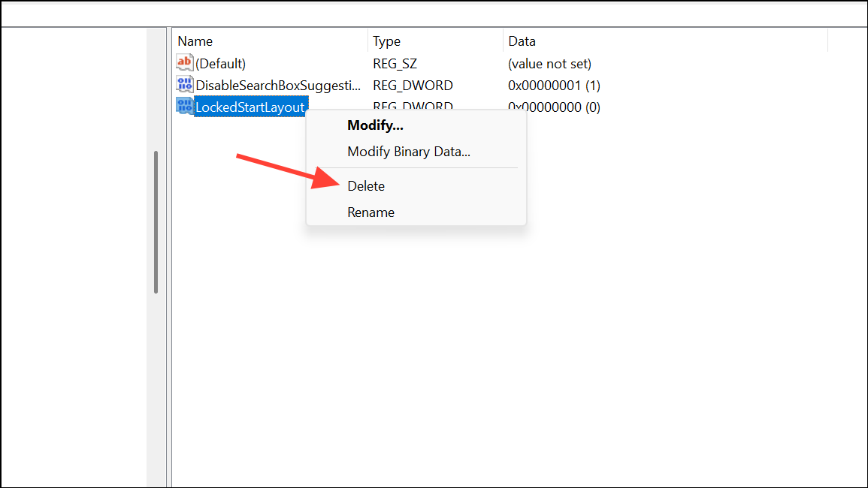Select Modify Binary Data... menu entry
Screen dimensions: 868x488
tap(409, 152)
